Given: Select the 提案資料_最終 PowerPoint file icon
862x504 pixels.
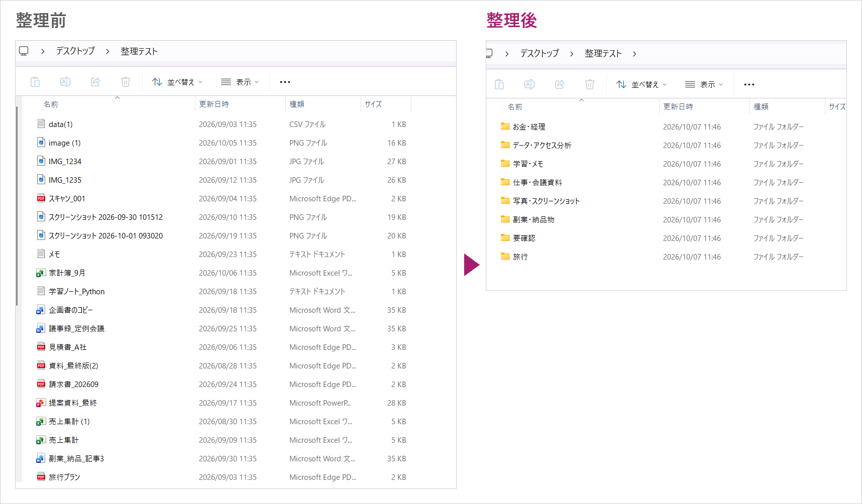Looking at the screenshot, I should (41, 403).
